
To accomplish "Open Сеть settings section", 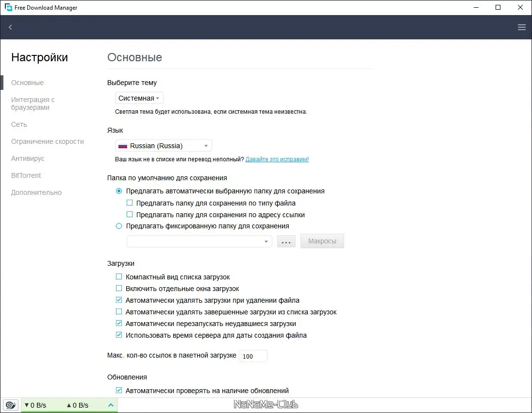I will (x=19, y=124).
